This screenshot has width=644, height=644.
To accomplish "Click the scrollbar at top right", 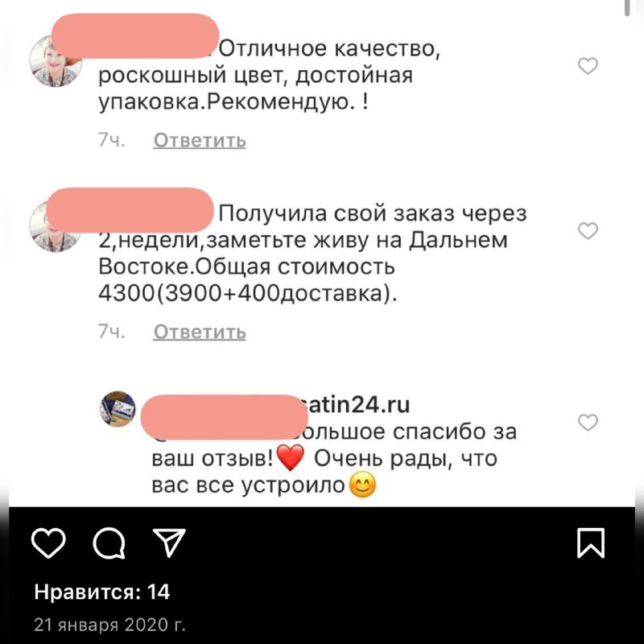I will (x=627, y=8).
